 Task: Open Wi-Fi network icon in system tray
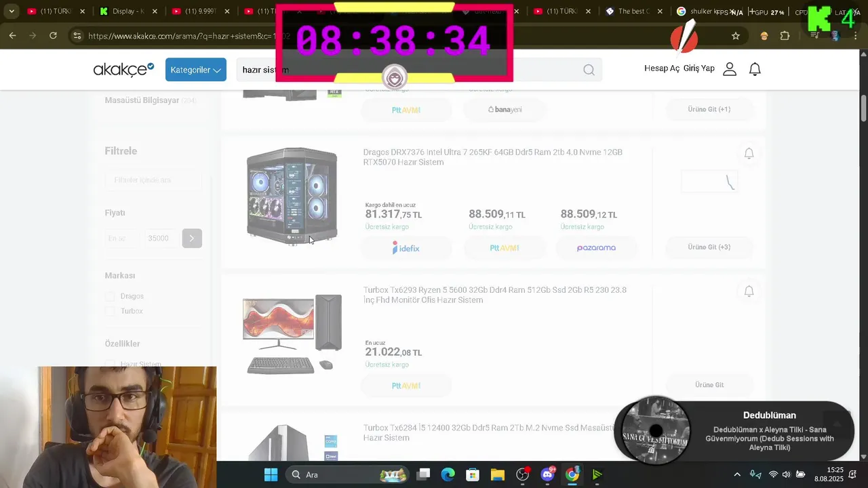773,474
